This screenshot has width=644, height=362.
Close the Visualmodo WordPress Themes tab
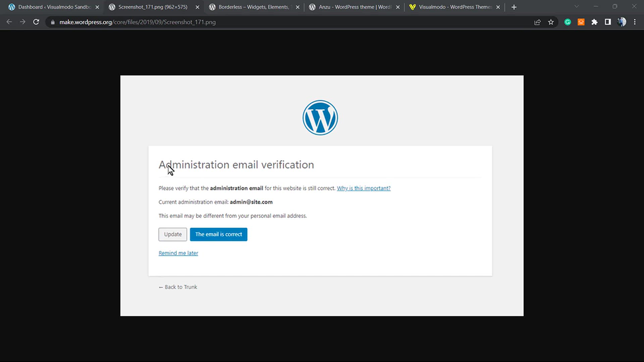498,7
